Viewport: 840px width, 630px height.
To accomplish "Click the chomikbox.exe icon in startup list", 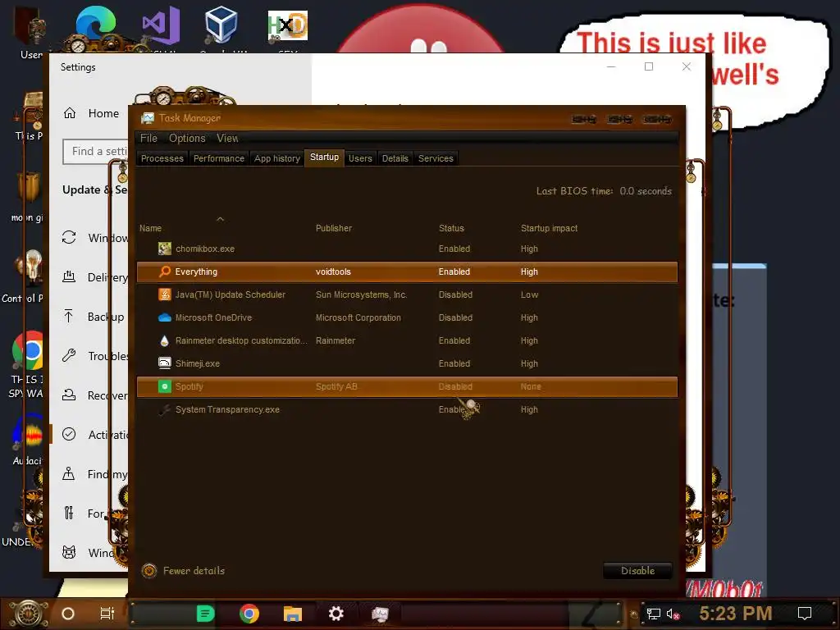I will pos(164,249).
